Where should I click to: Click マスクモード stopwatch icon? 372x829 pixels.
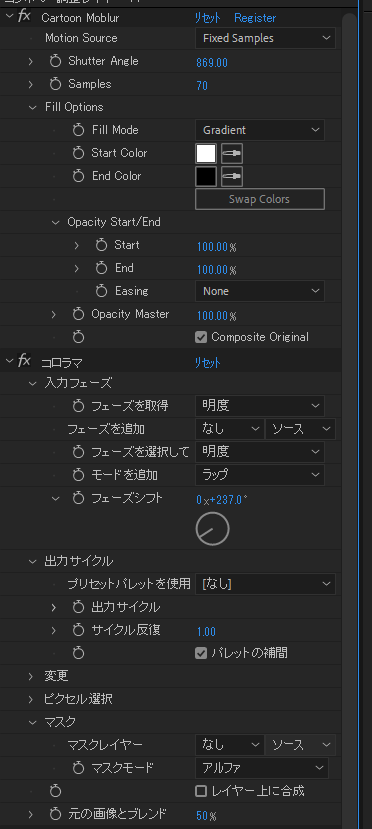point(78,768)
